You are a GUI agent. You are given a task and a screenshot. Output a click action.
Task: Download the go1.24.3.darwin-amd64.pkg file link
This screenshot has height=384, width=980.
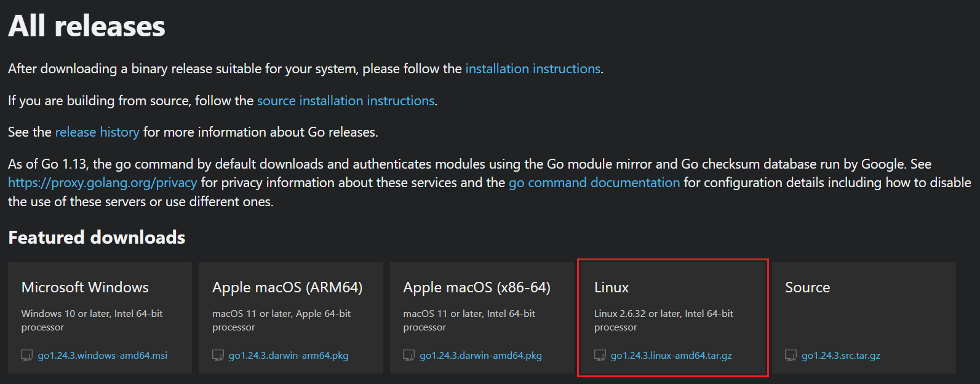[480, 356]
